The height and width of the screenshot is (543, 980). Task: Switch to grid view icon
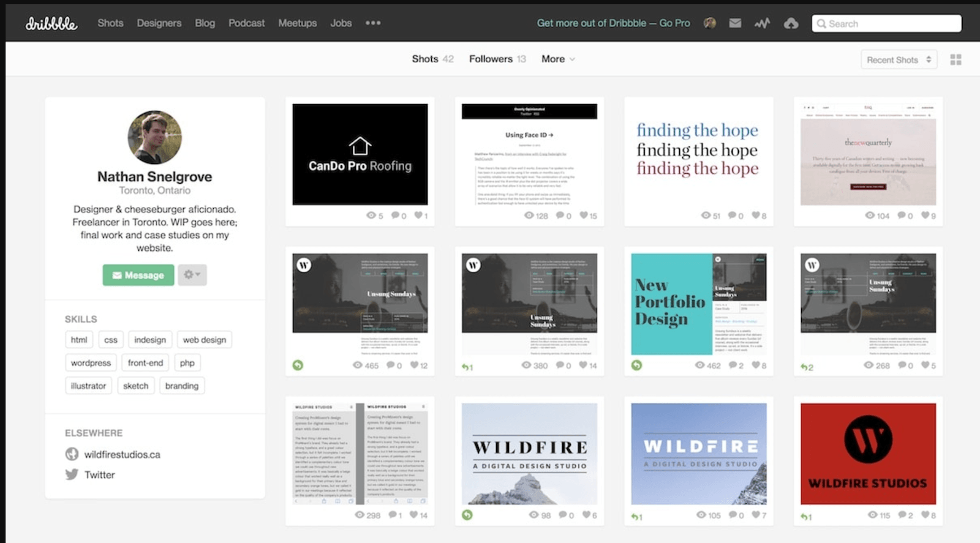956,59
